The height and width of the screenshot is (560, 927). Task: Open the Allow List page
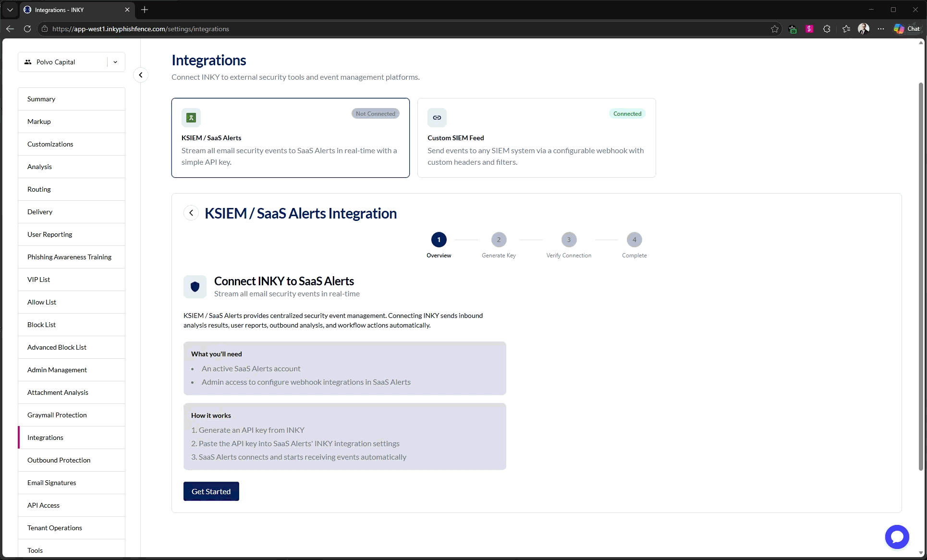[x=72, y=302]
